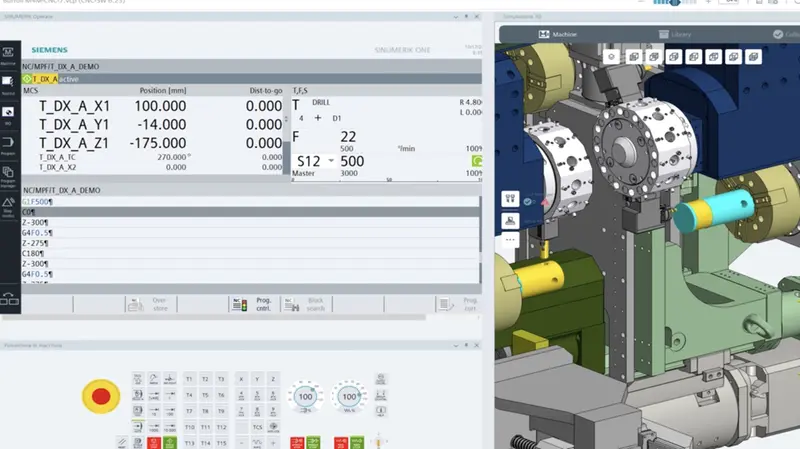Click the Reset key on the control panel
800x449 pixels.
tap(121, 443)
